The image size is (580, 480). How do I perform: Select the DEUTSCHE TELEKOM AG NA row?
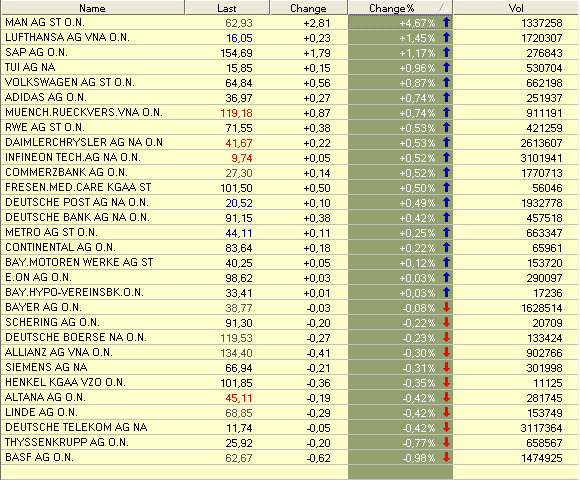290,427
